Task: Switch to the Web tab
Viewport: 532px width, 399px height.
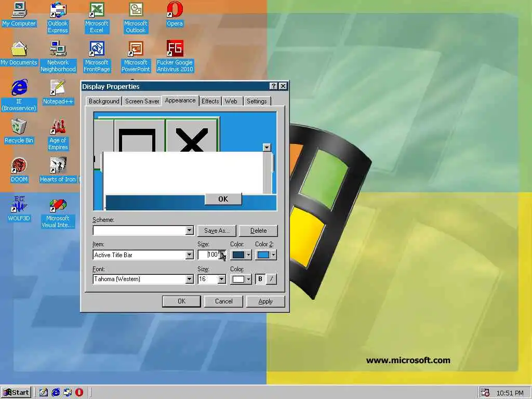Action: [231, 101]
